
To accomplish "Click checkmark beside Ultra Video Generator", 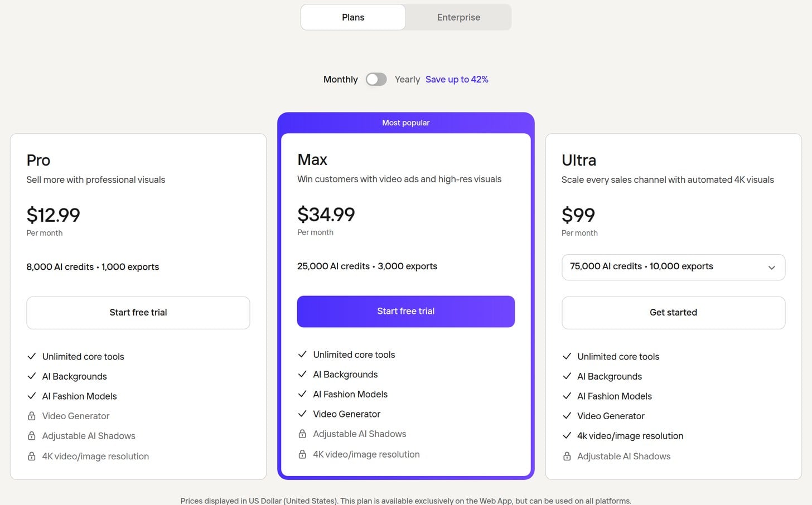I will (567, 416).
